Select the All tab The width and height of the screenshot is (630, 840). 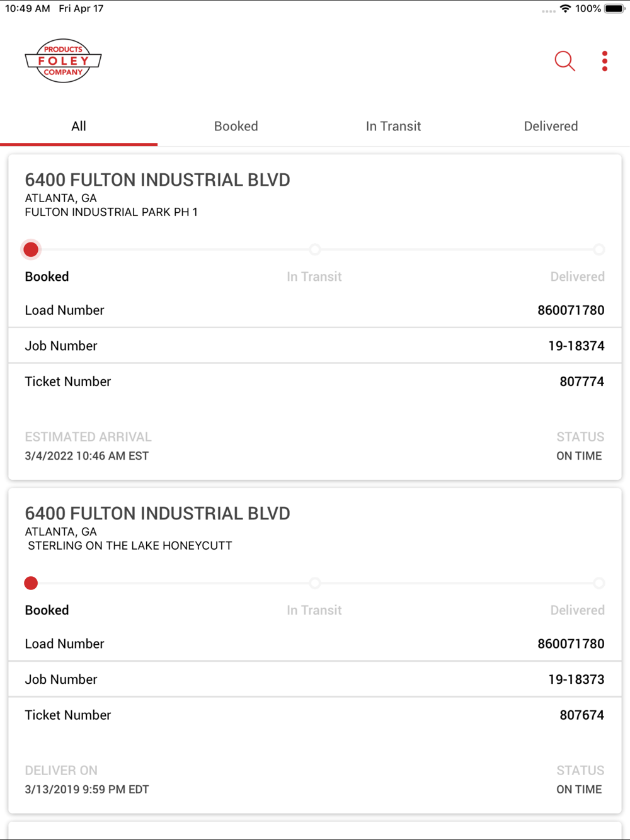coord(79,126)
